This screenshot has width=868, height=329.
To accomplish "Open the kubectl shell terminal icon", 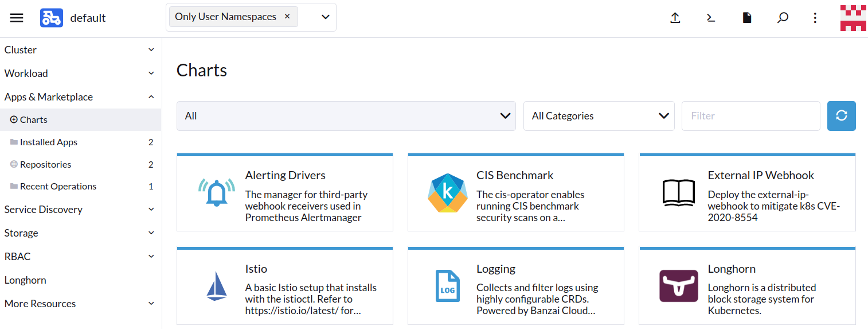I will (711, 18).
